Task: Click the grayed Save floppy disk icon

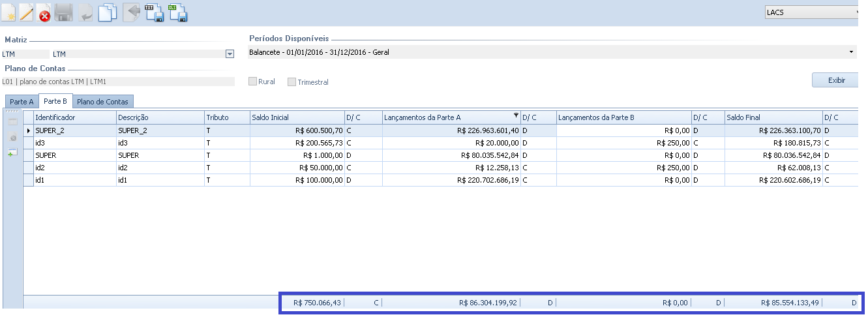Action: (63, 12)
